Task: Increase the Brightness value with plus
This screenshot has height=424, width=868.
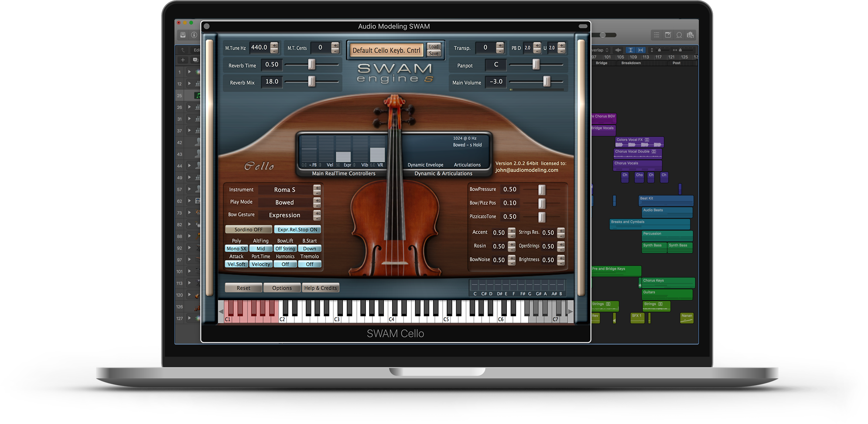Action: (x=561, y=257)
